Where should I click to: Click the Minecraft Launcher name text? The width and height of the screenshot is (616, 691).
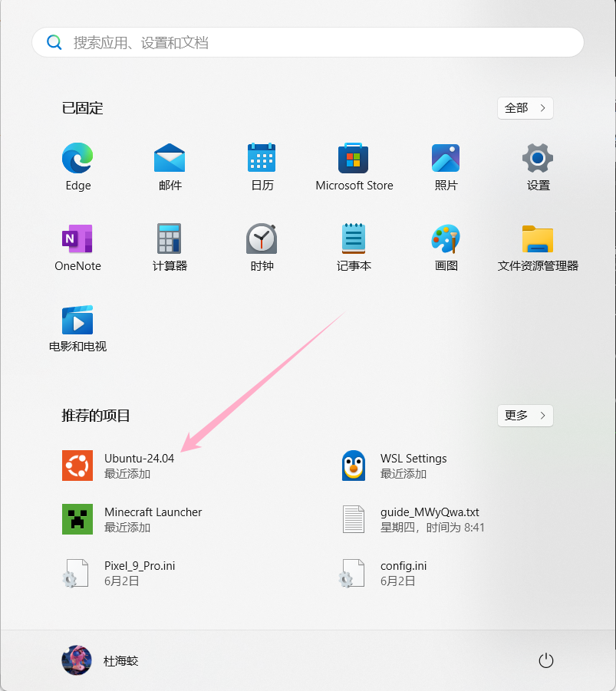click(x=153, y=512)
